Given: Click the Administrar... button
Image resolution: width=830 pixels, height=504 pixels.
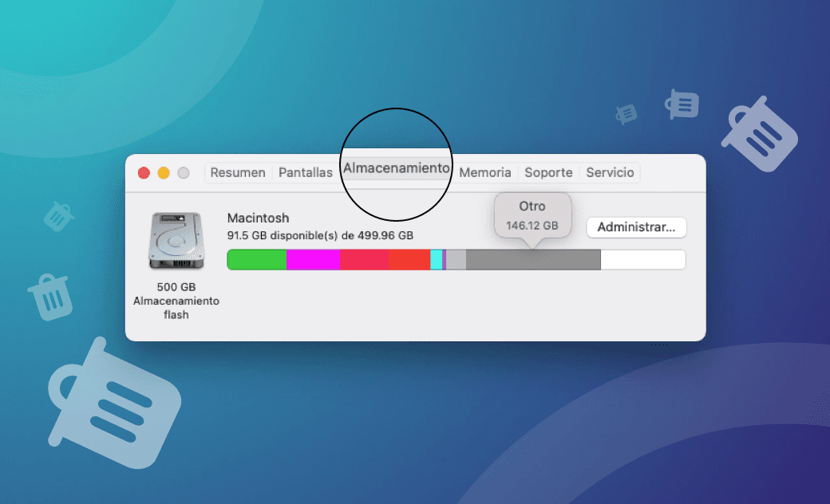Looking at the screenshot, I should click(x=636, y=227).
